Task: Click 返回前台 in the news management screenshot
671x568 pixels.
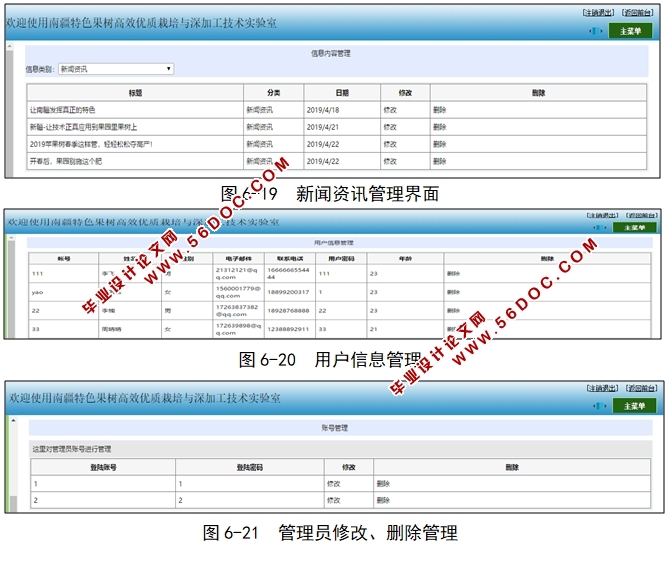Action: point(637,13)
